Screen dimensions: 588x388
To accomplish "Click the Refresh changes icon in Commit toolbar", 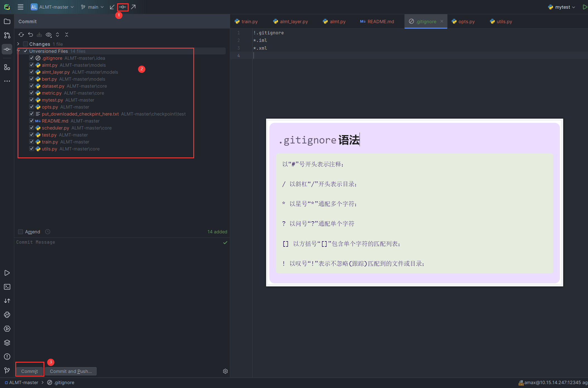I will pyautogui.click(x=21, y=35).
